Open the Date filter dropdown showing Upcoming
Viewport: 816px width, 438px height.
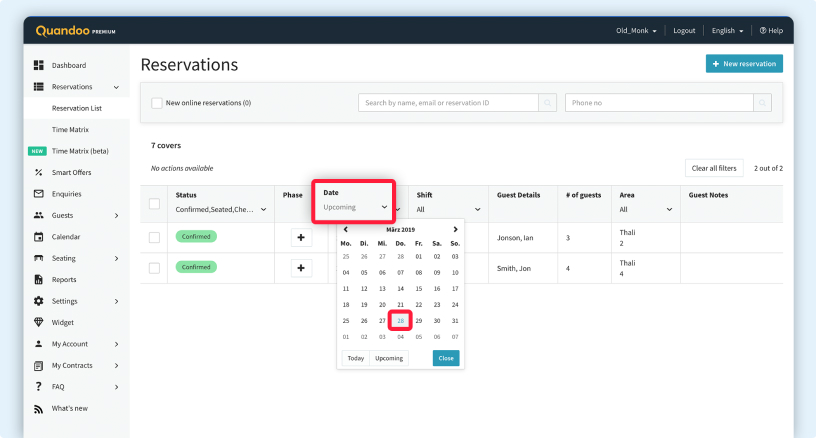(x=355, y=207)
